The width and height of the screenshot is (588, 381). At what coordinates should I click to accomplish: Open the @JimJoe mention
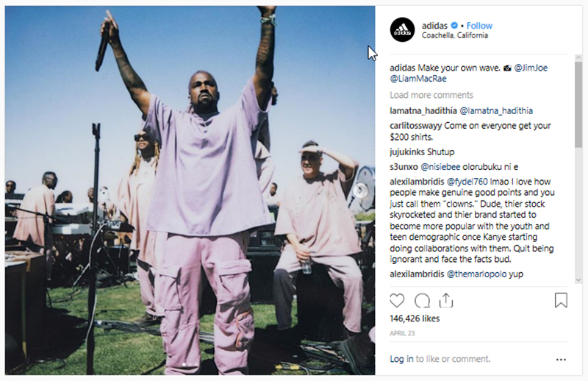[531, 68]
